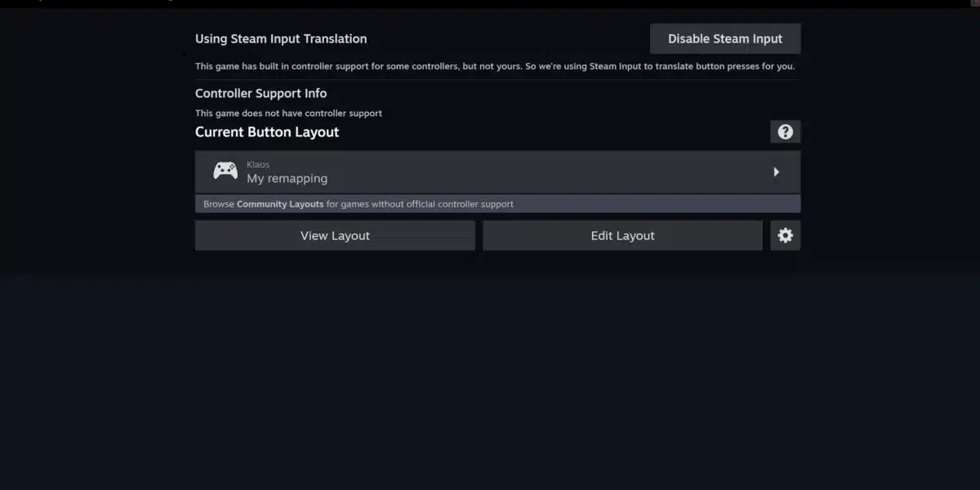This screenshot has height=490, width=980.
Task: Select the gamepad controller icon
Action: pos(225,171)
